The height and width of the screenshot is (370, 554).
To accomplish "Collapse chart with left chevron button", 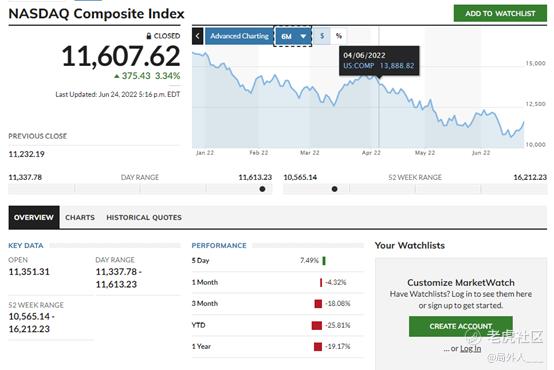I will 198,36.
